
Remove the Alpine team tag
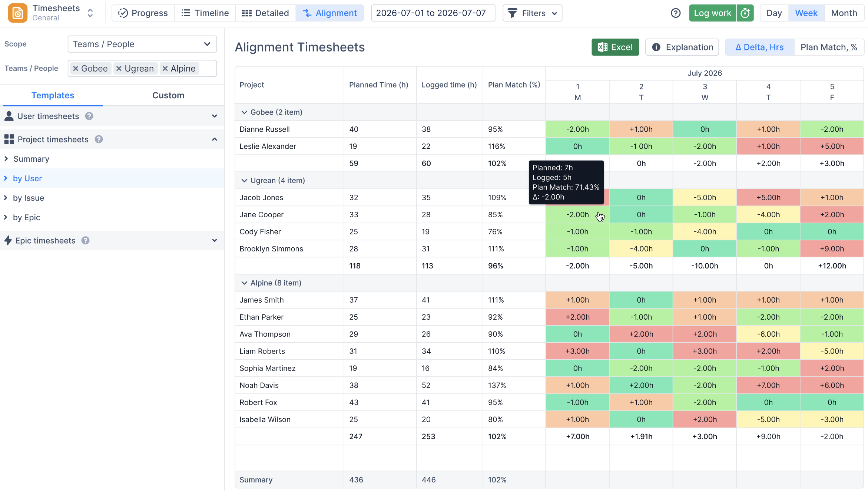click(165, 69)
